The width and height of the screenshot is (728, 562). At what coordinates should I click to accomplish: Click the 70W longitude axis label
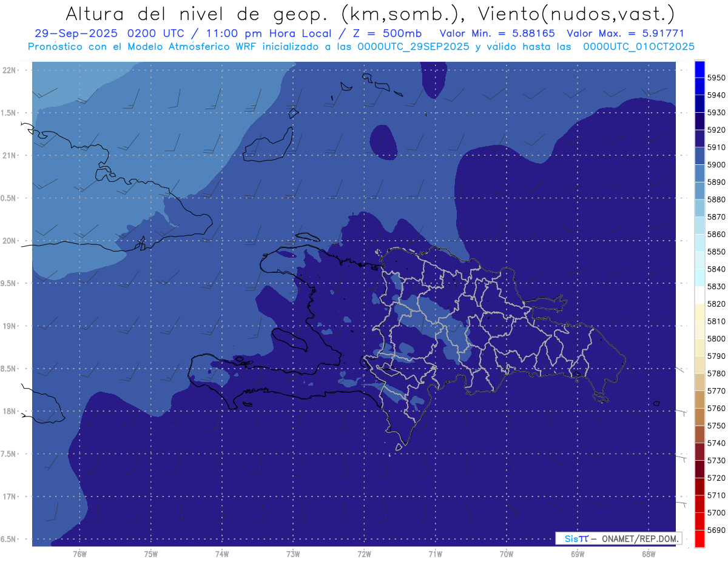point(507,554)
